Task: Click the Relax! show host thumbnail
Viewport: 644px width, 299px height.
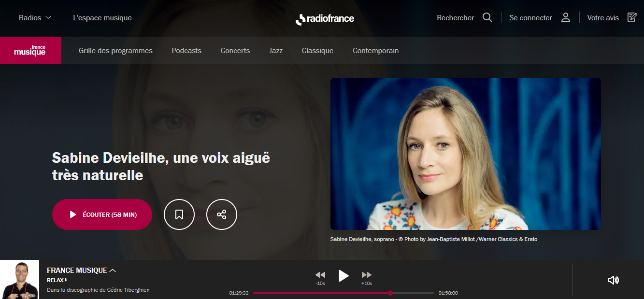Action: coord(19,280)
